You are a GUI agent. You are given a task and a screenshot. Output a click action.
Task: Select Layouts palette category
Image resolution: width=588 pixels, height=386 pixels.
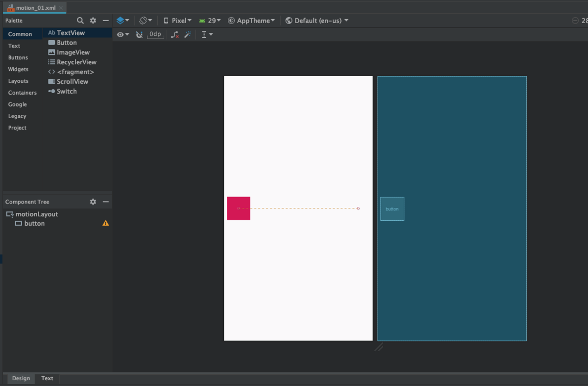pos(18,81)
